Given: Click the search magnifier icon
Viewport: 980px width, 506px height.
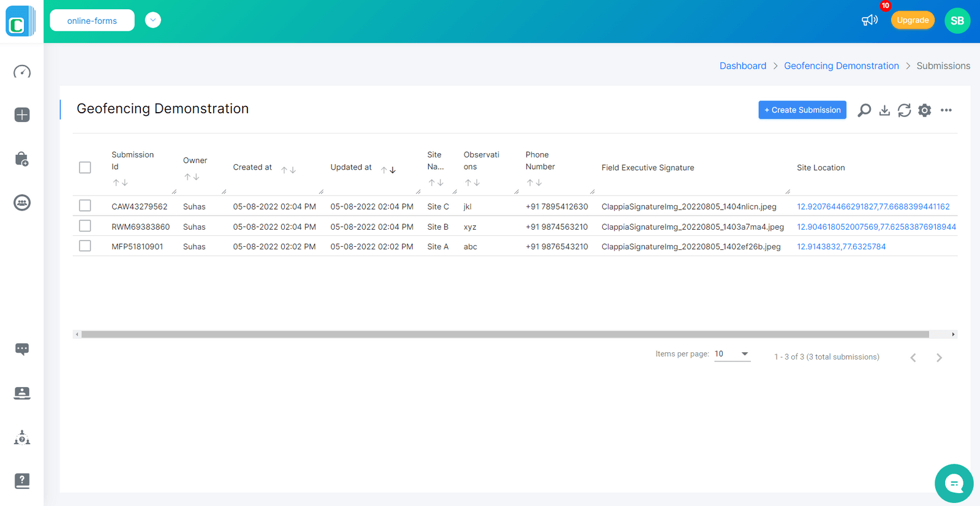Looking at the screenshot, I should coord(864,110).
